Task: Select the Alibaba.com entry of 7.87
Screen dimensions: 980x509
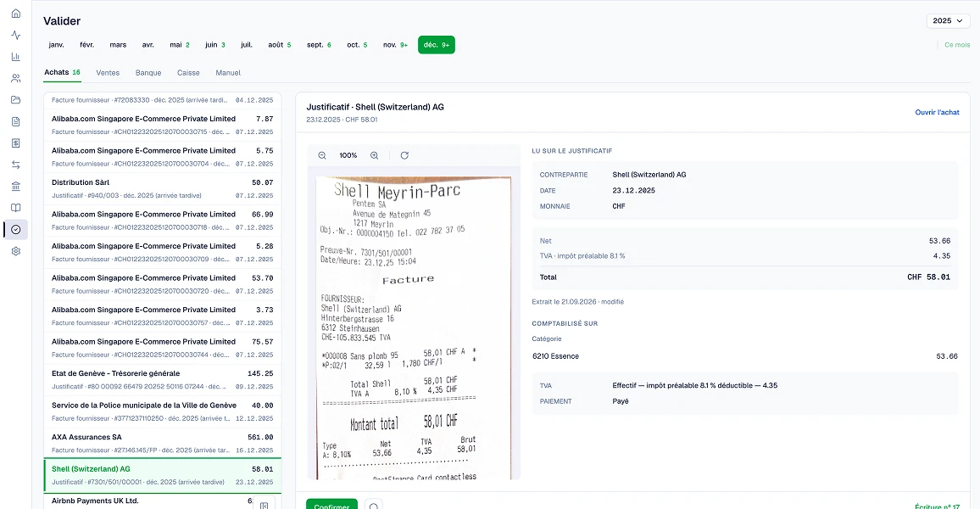Action: (163, 125)
